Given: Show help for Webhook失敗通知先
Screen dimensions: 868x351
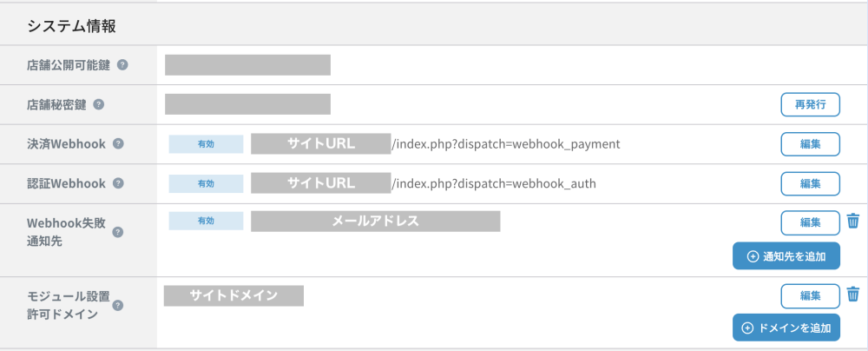Looking at the screenshot, I should click(118, 232).
